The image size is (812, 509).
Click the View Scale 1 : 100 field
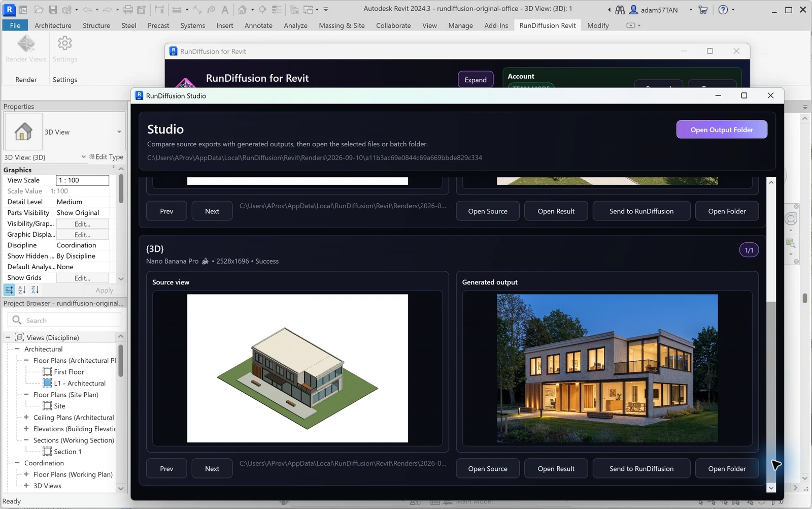[x=82, y=180]
